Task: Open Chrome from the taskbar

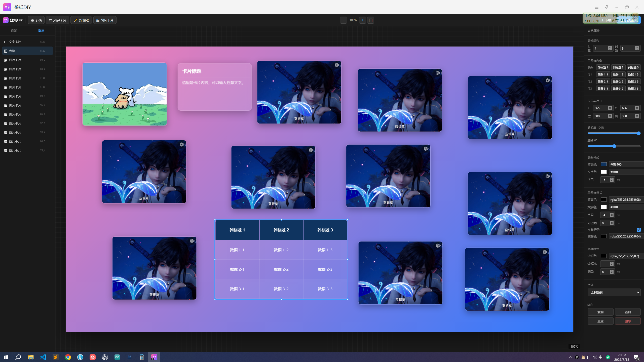Action: 68,357
